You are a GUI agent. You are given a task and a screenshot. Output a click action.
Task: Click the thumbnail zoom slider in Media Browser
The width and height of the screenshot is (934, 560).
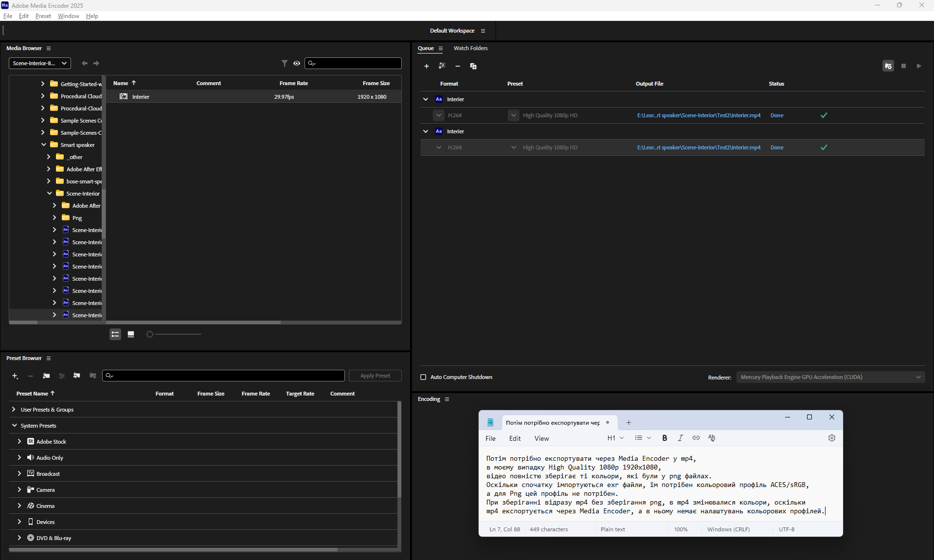[150, 334]
